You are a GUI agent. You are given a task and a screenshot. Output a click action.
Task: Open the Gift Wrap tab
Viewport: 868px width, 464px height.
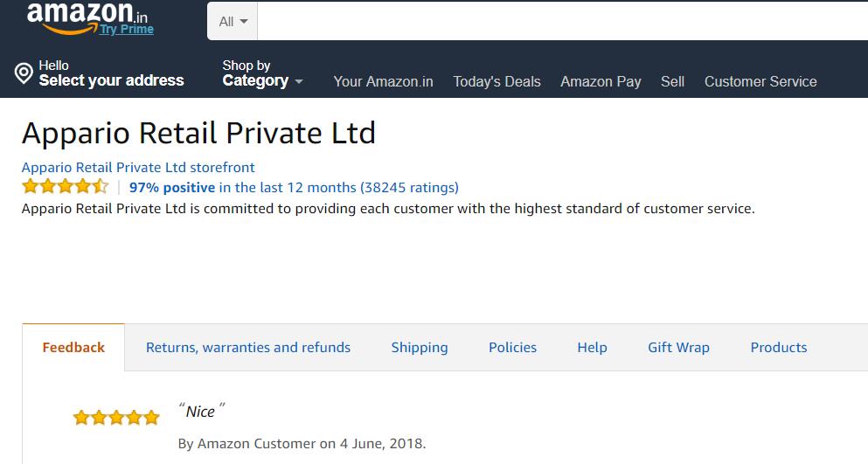coord(678,347)
